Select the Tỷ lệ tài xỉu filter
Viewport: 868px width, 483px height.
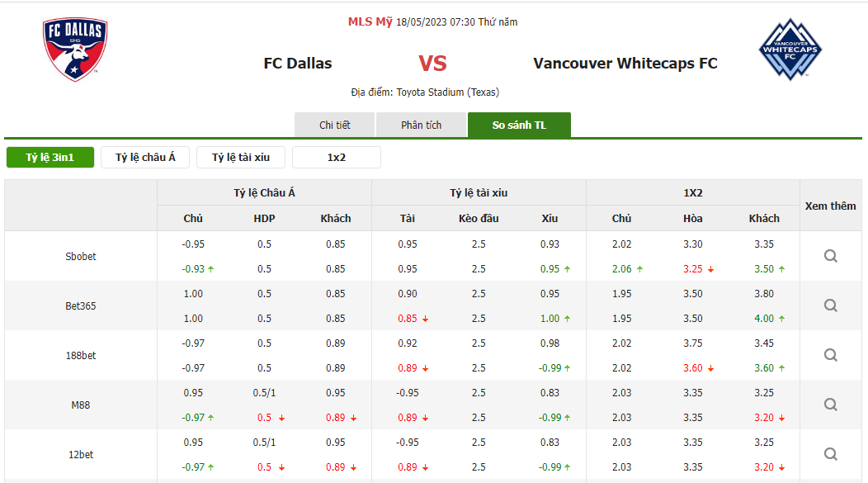coord(241,158)
